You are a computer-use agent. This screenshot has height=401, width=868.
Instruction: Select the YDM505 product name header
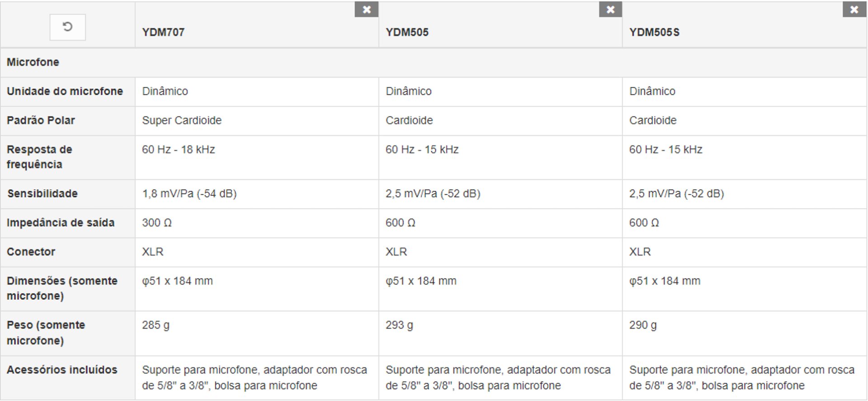407,33
